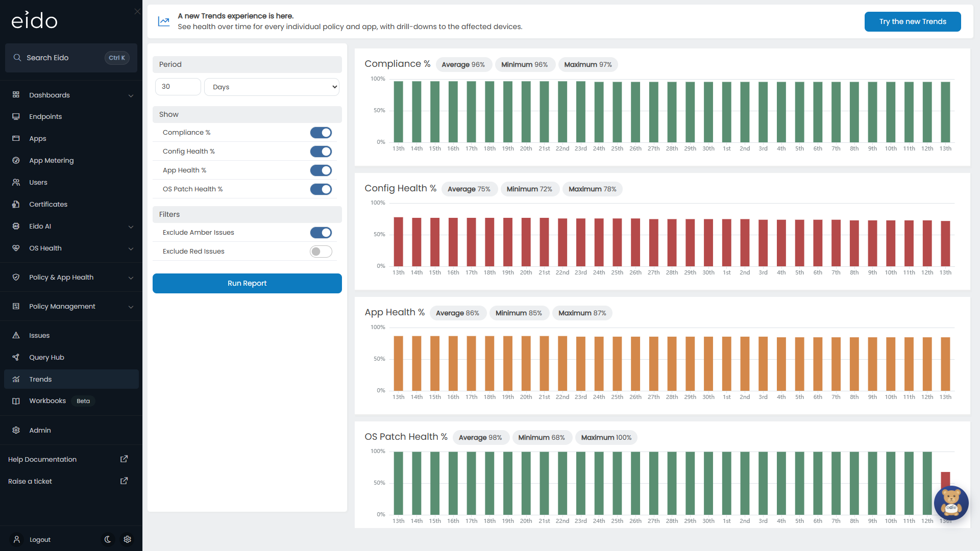Viewport: 980px width, 551px height.
Task: Close the sidebar with the X
Action: click(137, 11)
